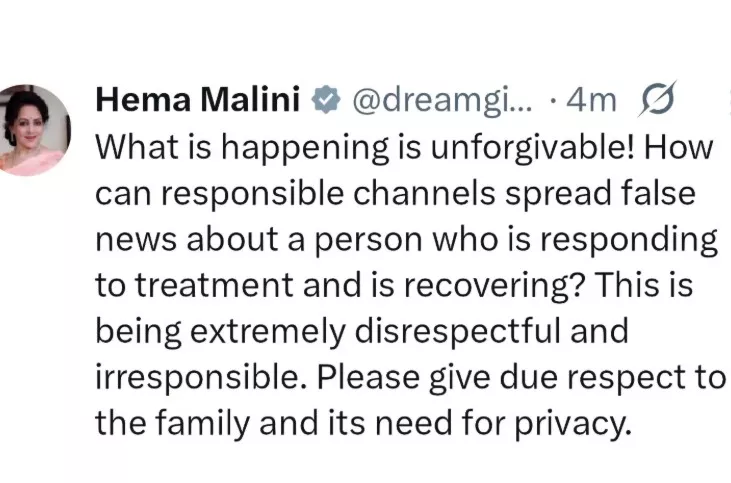731x483 pixels.
Task: Click the word "recovering?" in the tweet
Action: [510, 286]
